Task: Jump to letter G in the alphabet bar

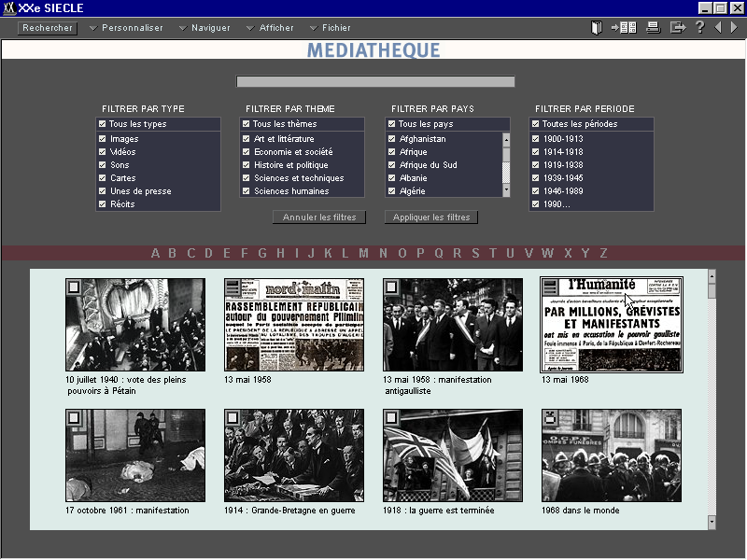Action: pyautogui.click(x=262, y=253)
